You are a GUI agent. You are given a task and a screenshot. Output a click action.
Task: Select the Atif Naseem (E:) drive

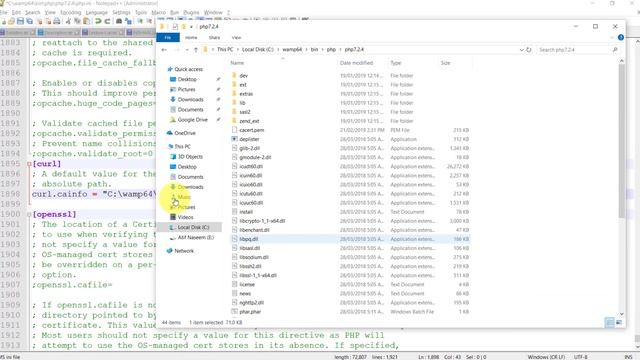click(192, 238)
